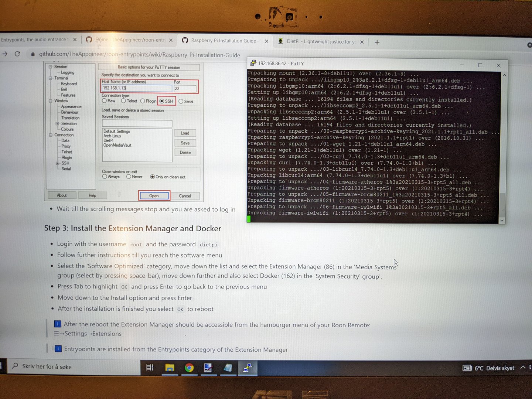The height and width of the screenshot is (399, 532).
Task: Click the About button in guide image
Action: 62,195
